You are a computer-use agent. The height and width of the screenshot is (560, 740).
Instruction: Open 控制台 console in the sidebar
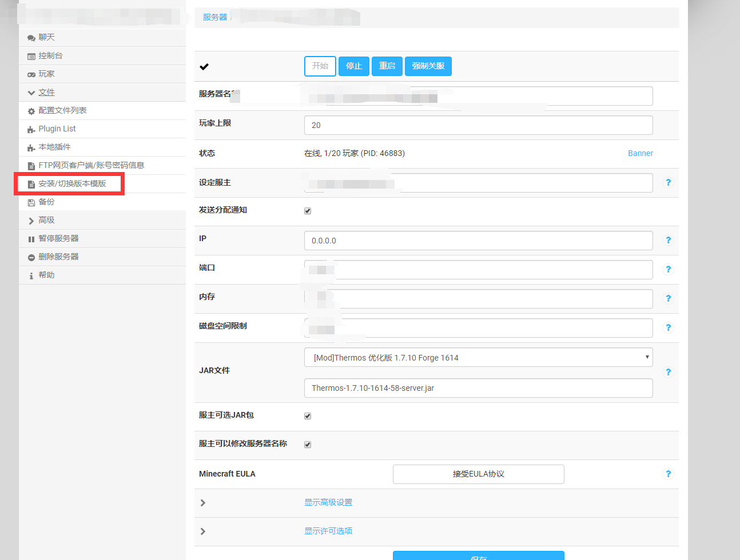(50, 56)
